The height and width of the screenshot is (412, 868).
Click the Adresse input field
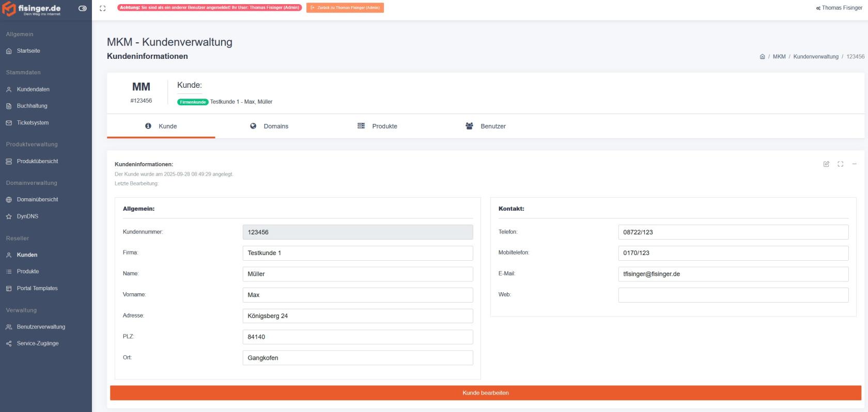pos(358,316)
